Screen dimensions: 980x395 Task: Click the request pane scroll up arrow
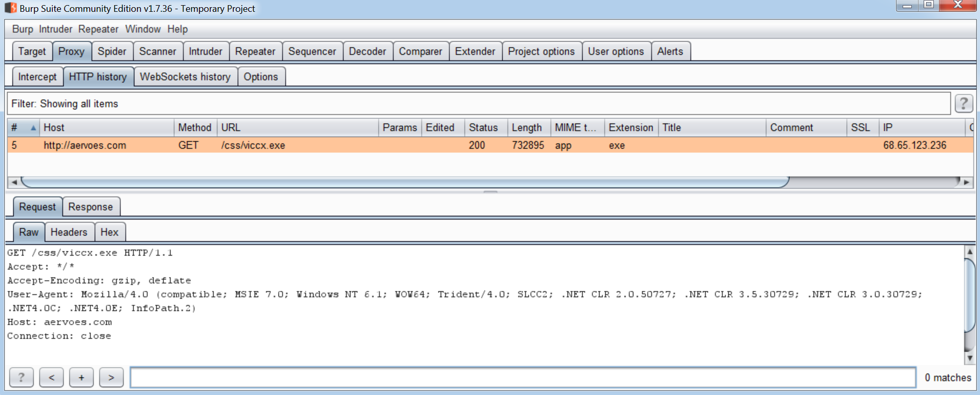point(969,251)
